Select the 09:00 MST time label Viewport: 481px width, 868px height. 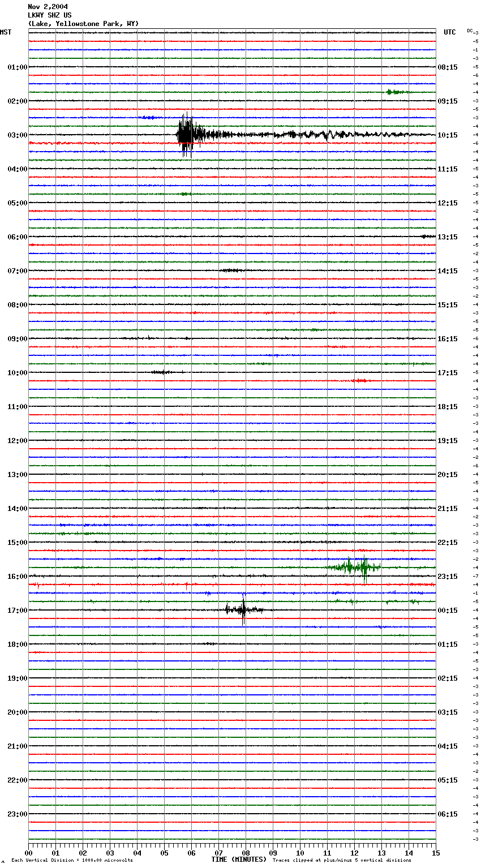(x=18, y=339)
